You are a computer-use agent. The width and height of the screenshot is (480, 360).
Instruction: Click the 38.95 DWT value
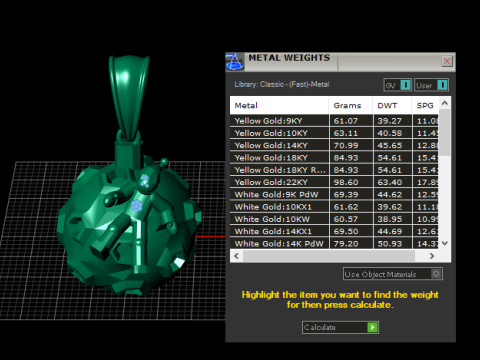(x=389, y=219)
